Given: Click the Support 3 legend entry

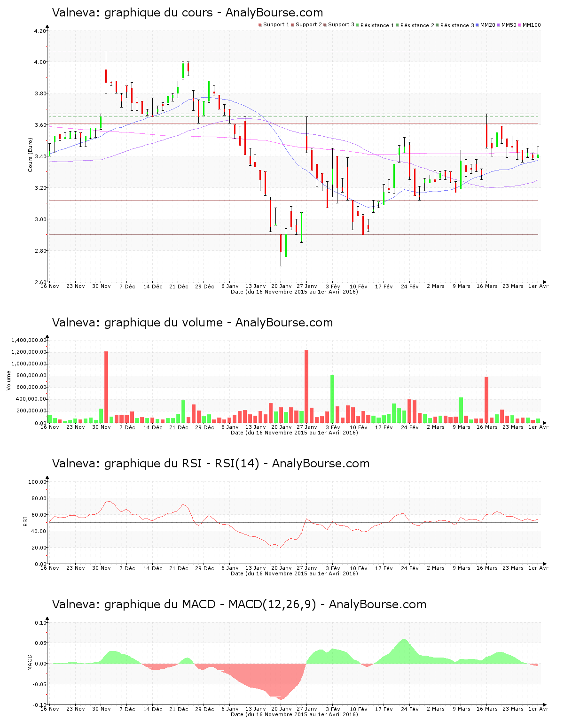Looking at the screenshot, I should click(339, 25).
